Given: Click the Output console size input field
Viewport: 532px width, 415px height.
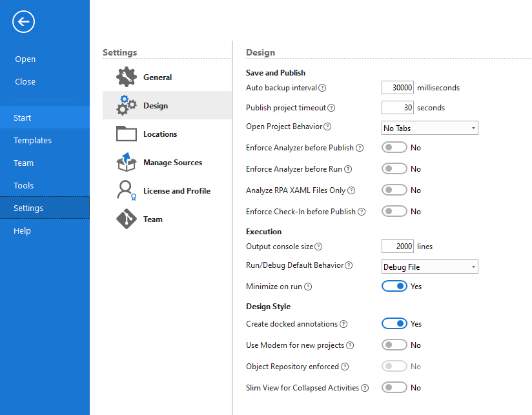Looking at the screenshot, I should coord(397,246).
